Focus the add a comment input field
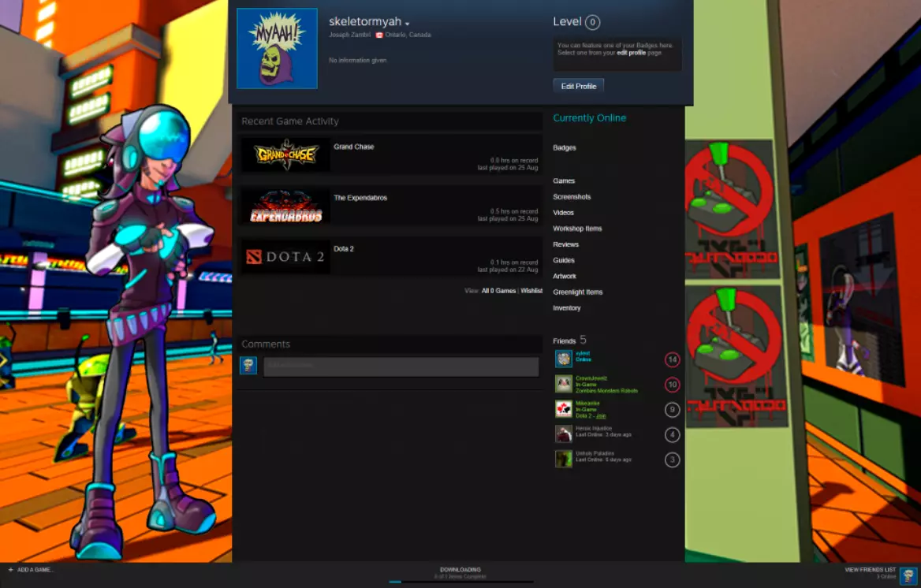Viewport: 921px width, 588px height. (401, 367)
